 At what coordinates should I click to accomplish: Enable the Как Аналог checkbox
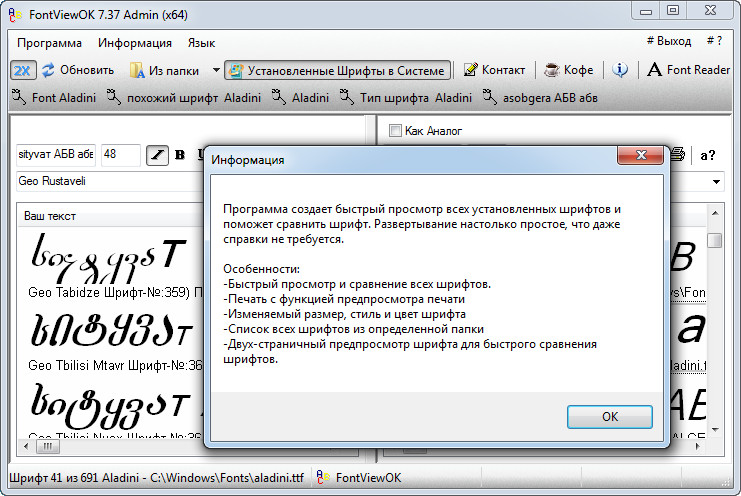click(395, 130)
